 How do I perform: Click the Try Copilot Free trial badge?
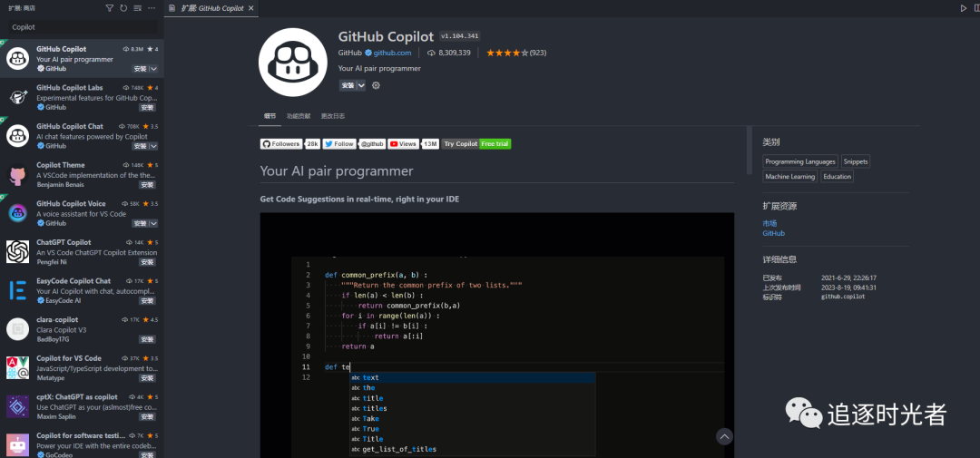pyautogui.click(x=476, y=143)
